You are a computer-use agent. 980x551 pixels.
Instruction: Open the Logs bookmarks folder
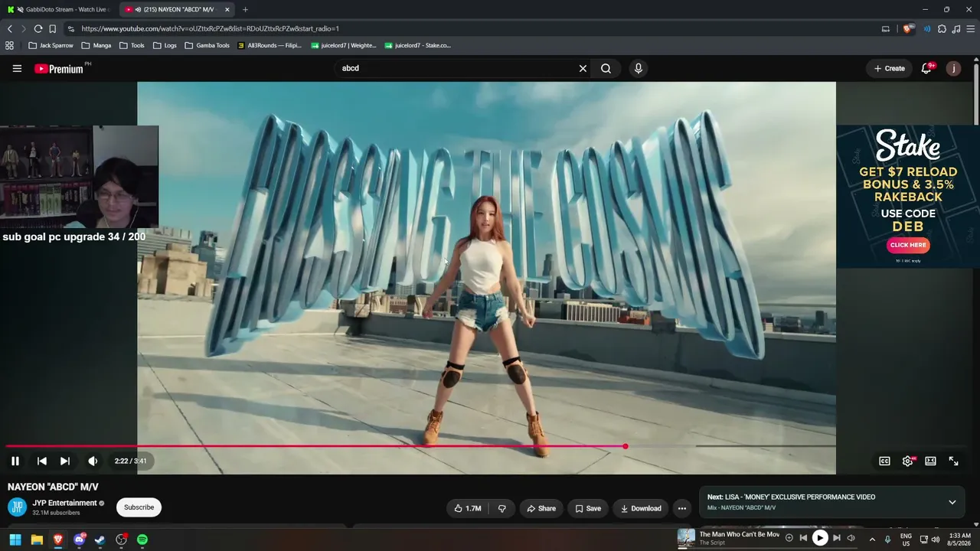click(165, 45)
